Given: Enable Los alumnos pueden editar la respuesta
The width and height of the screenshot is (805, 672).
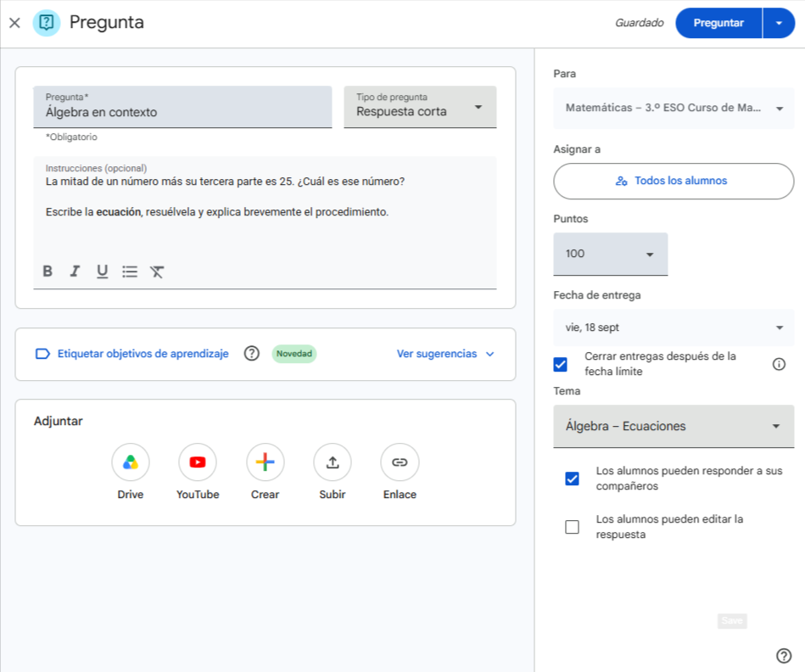Looking at the screenshot, I should 572,527.
